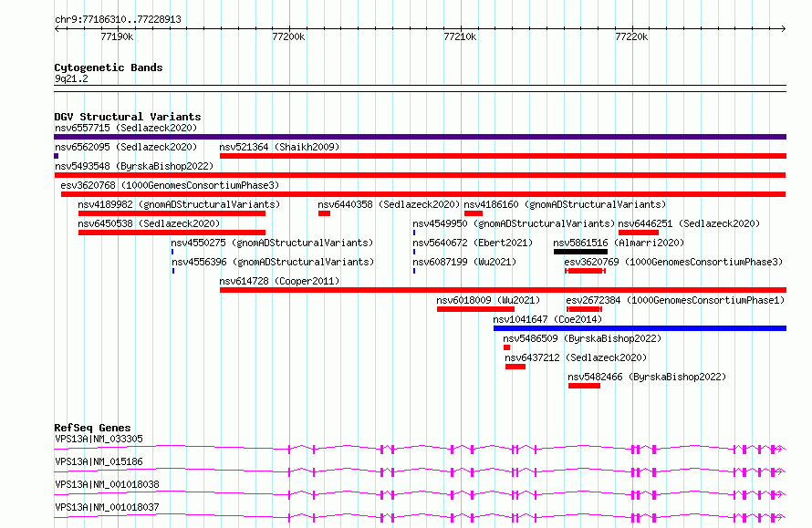Open variant nsv521364 (Shaikh2009) label

(x=280, y=147)
